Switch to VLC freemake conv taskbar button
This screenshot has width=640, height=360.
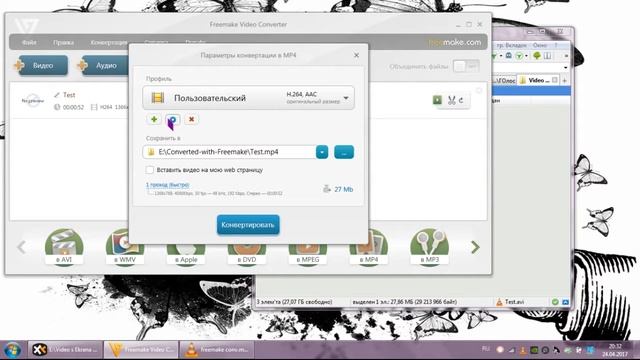click(x=217, y=350)
